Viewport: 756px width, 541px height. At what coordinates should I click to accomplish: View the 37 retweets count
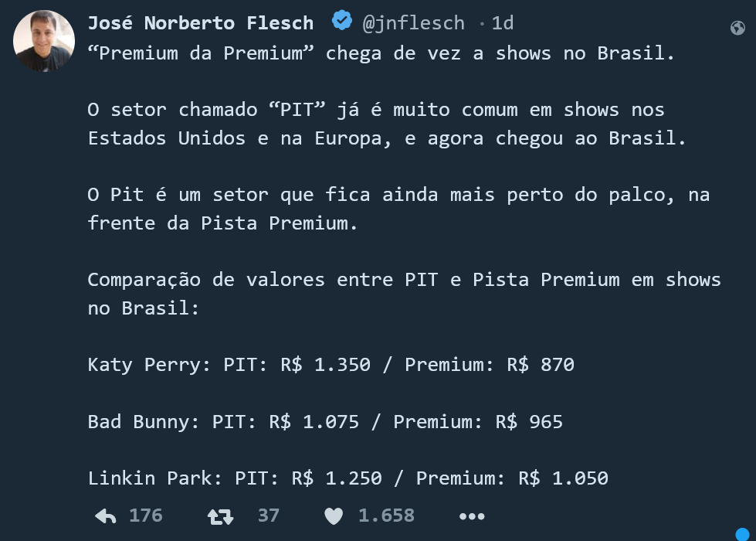[x=269, y=515]
